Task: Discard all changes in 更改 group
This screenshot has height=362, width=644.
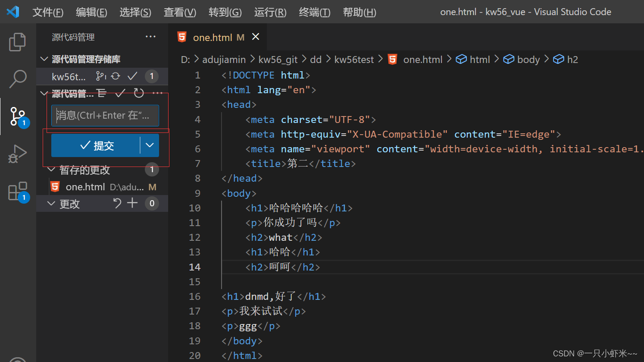Action: (117, 203)
